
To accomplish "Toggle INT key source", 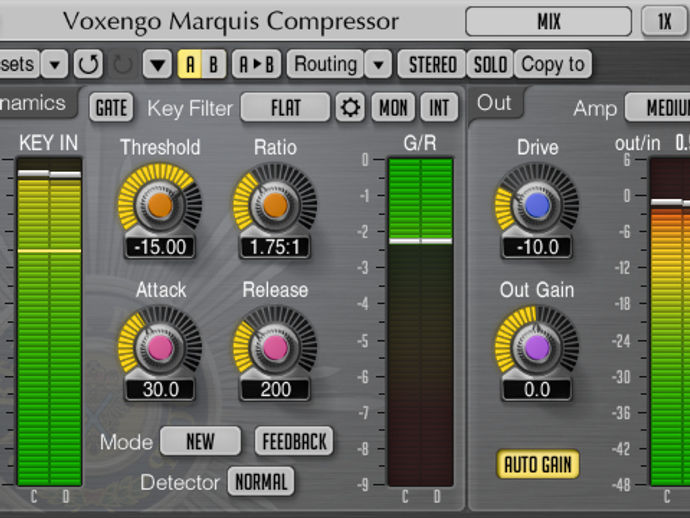I will [x=439, y=107].
